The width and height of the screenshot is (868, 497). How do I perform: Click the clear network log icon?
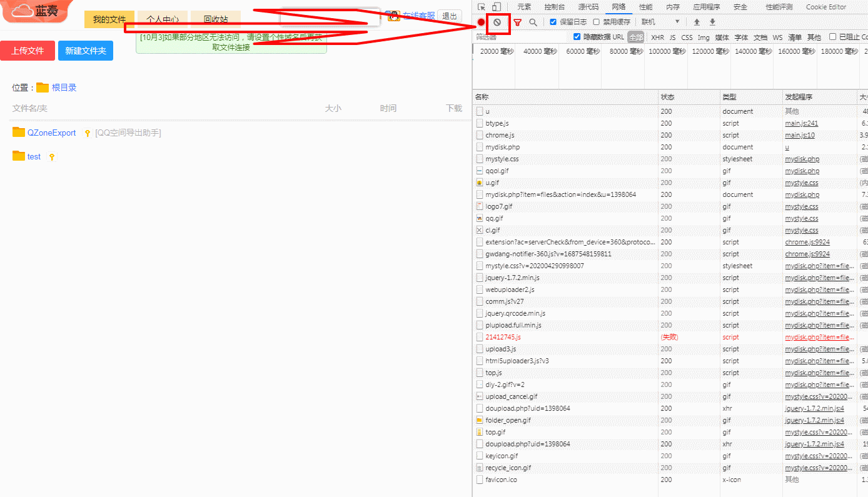point(497,22)
